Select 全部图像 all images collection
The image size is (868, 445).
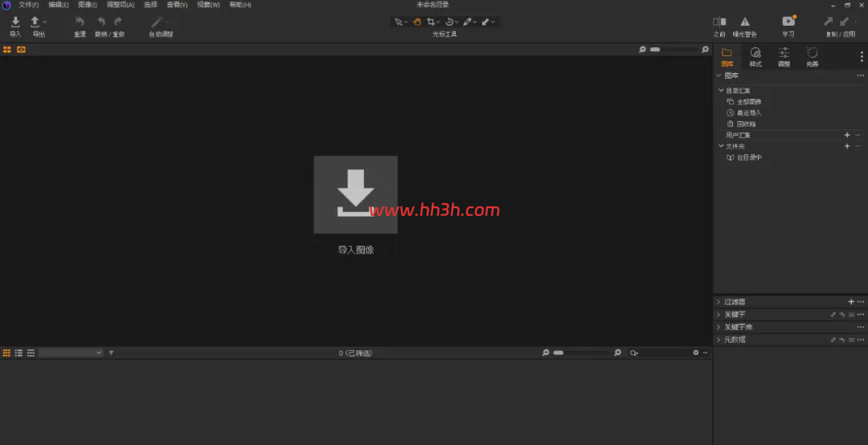coord(749,102)
